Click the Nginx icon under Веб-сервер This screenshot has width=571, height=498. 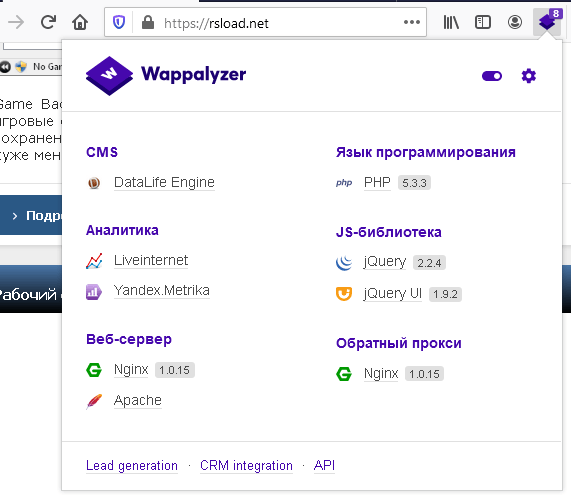[94, 370]
